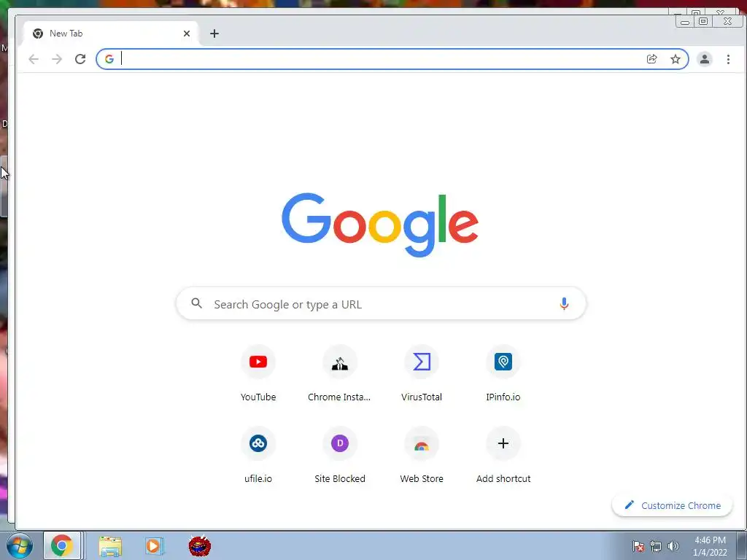Click the Chrome taskbar icon
This screenshot has height=560, width=747.
[62, 545]
